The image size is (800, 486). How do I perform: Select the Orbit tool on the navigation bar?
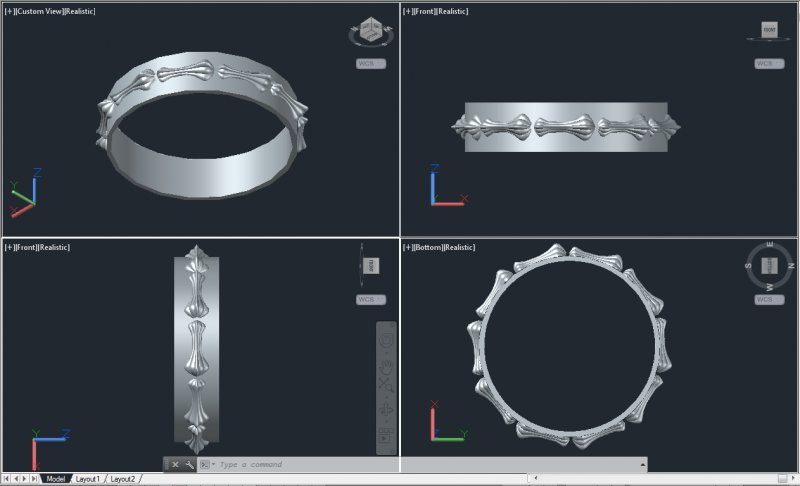386,409
